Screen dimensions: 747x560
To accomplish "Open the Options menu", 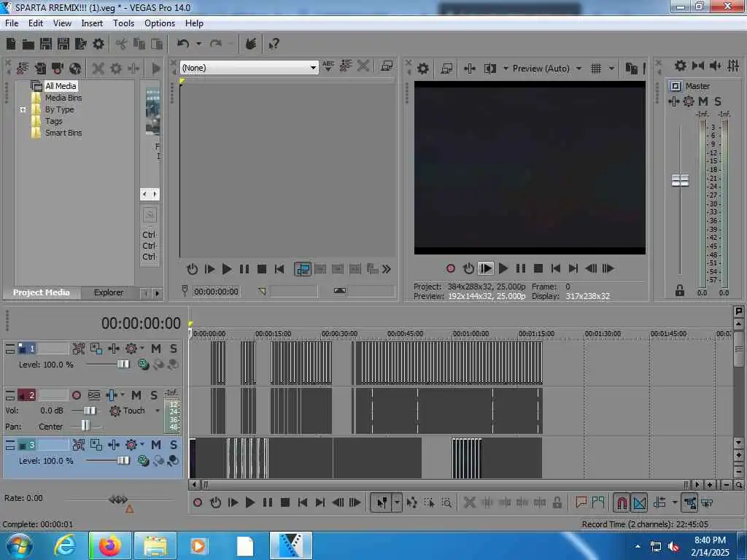I will point(160,23).
